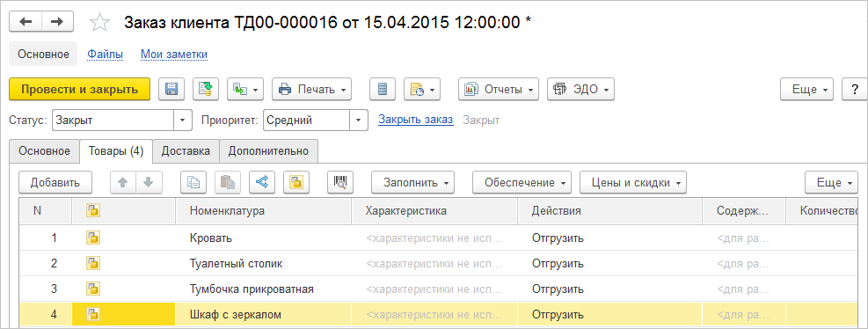Copy rows with the copy icon
Image resolution: width=868 pixels, height=329 pixels.
pyautogui.click(x=193, y=182)
